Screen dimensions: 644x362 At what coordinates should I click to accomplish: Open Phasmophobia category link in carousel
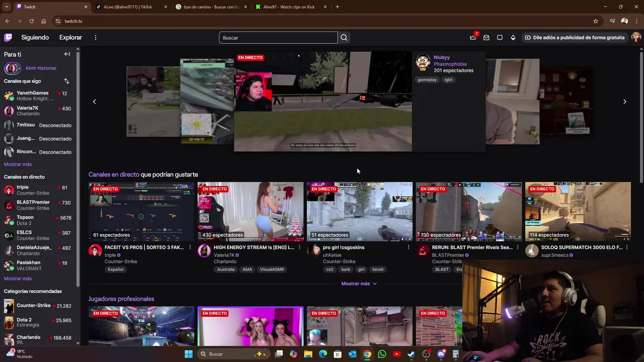click(450, 64)
